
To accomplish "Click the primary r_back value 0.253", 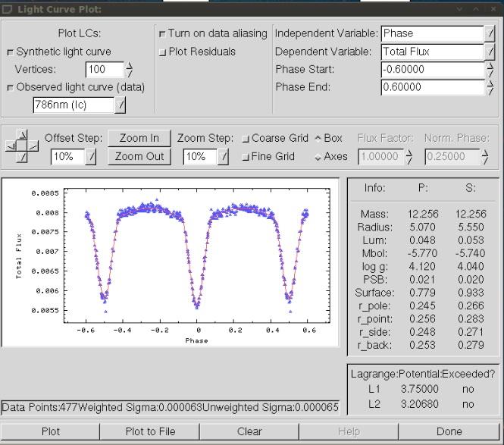I will pyautogui.click(x=422, y=345).
